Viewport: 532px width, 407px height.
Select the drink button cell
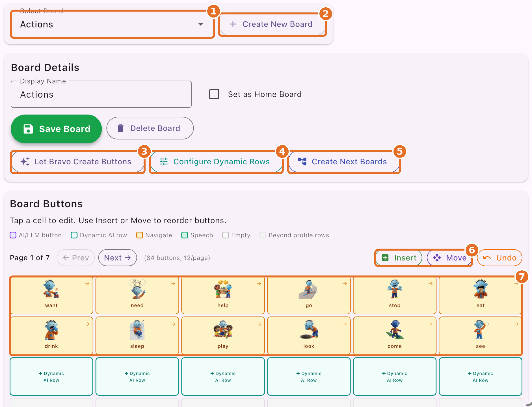click(51, 336)
